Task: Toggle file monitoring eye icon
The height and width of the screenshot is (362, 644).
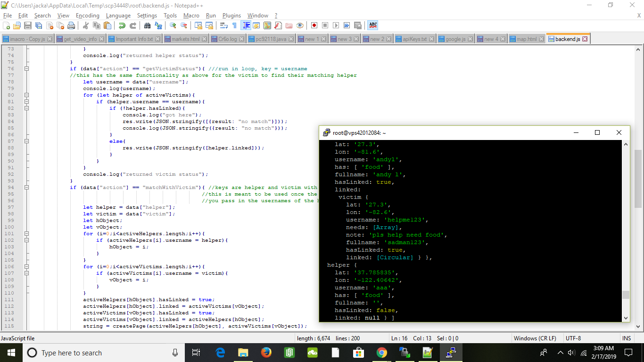Action: [x=300, y=25]
